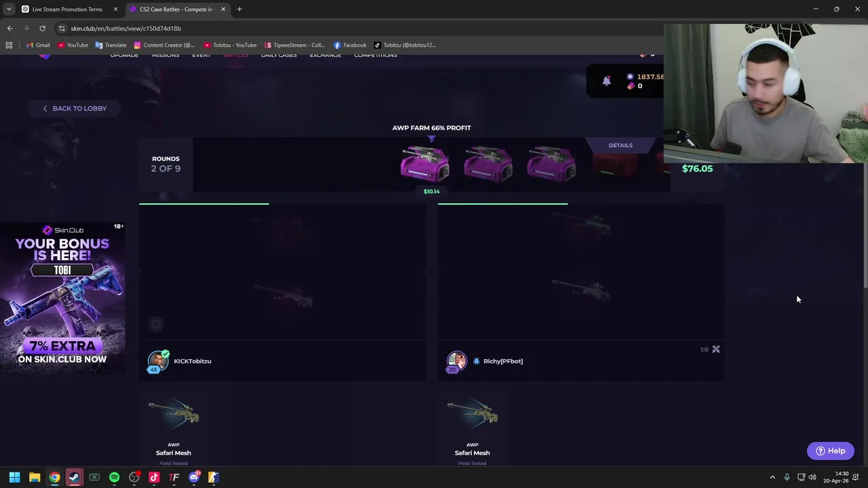Open the Gmail bookmark
Screen dimensions: 868x488
38,45
